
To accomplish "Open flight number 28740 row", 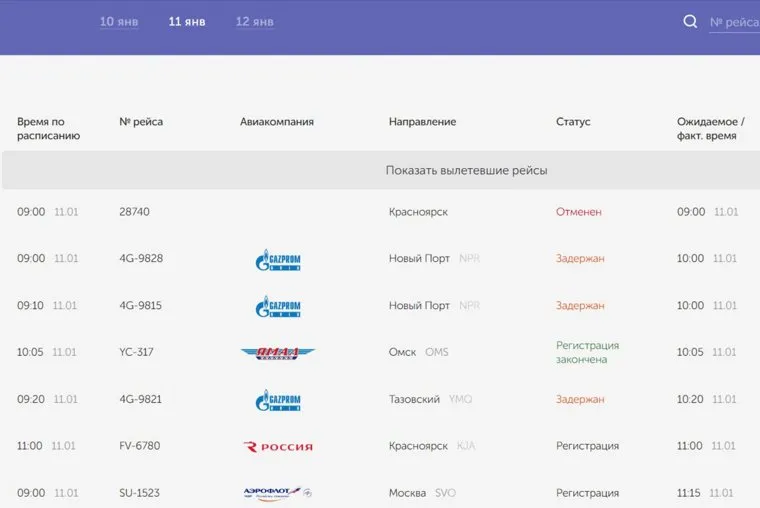I will 134,212.
